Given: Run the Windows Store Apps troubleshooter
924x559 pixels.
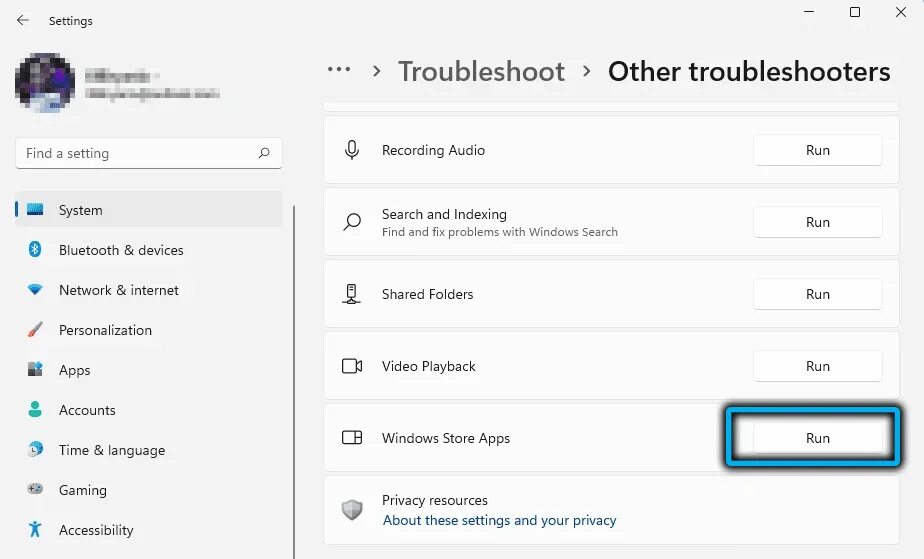Looking at the screenshot, I should 817,438.
